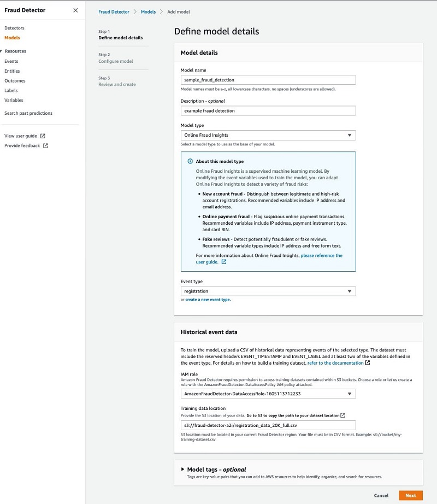The height and width of the screenshot is (504, 437).
Task: Click the Cancel button
Action: (381, 495)
